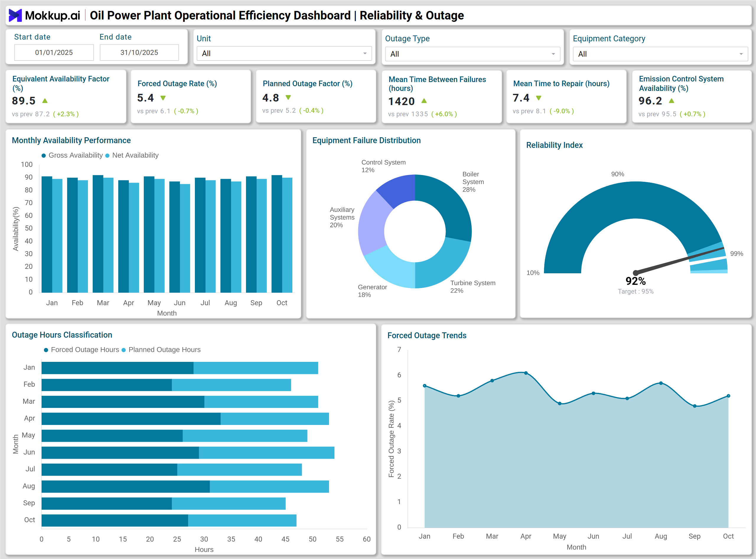
Task: Select the Control System donut slice
Action: tap(399, 189)
